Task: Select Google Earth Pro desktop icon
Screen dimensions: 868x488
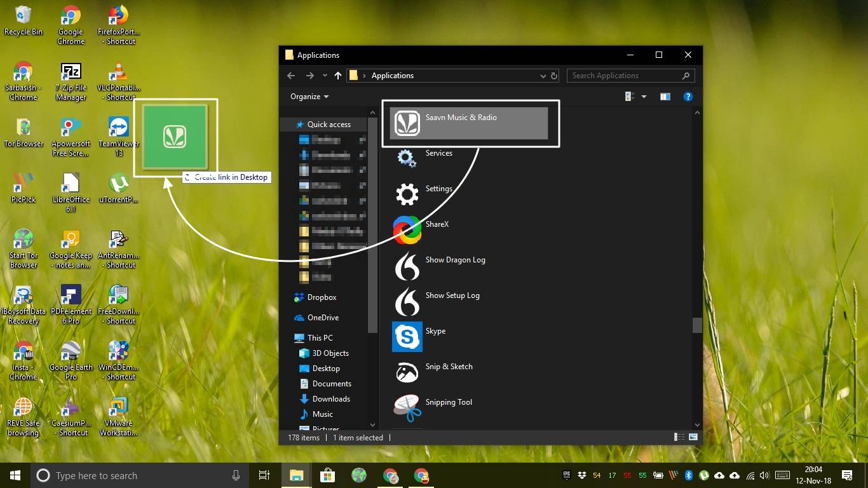Action: [71, 361]
